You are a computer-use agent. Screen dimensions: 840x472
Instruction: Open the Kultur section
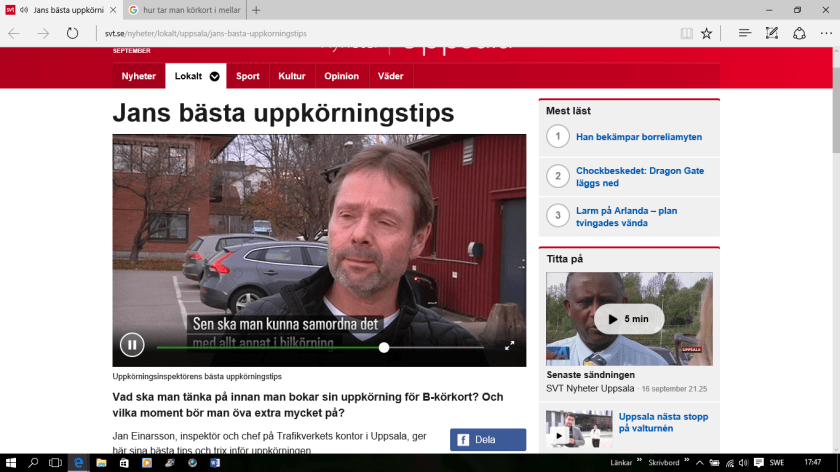point(292,76)
